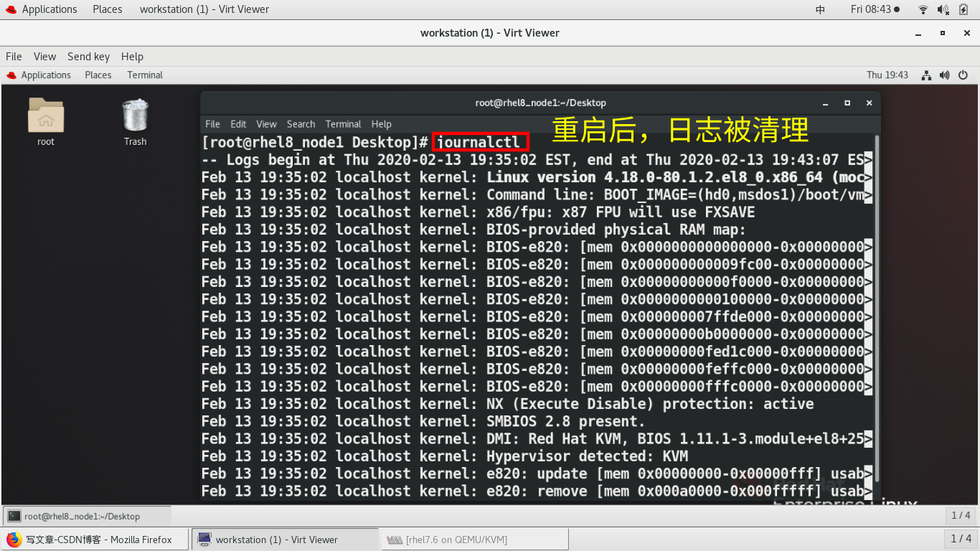Open the terminal window Terminal menu
The height and width of the screenshot is (551, 980).
pyautogui.click(x=343, y=124)
